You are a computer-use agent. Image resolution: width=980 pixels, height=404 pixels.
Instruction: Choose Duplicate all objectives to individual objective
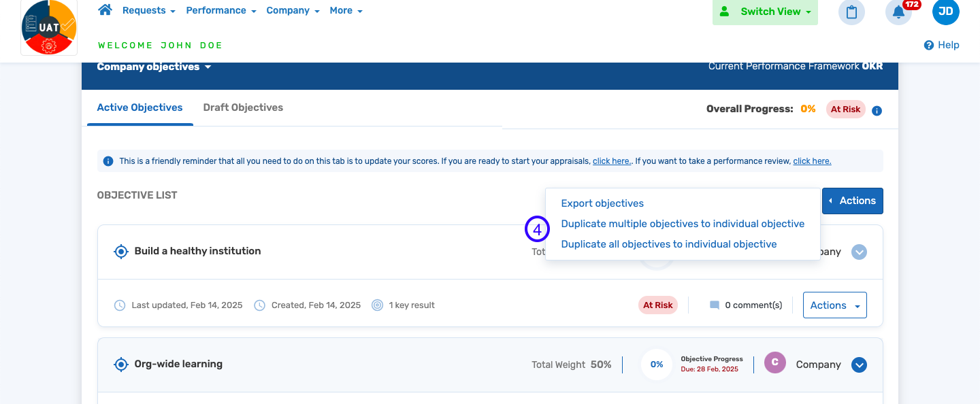(667, 243)
